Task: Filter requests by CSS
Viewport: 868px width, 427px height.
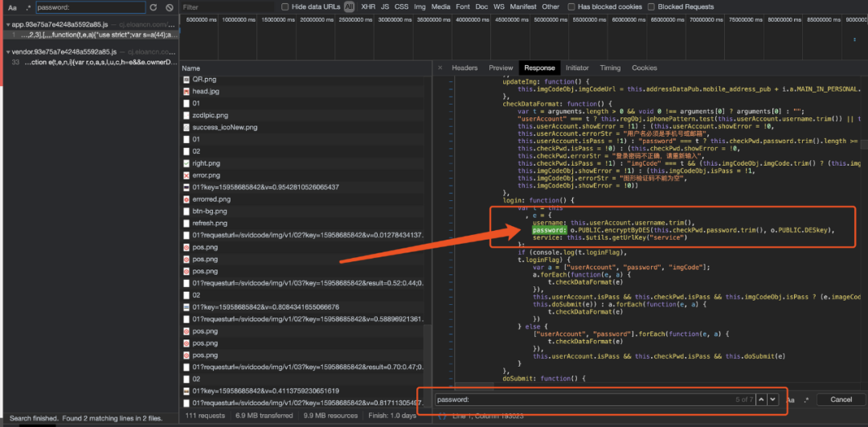Action: pyautogui.click(x=401, y=7)
